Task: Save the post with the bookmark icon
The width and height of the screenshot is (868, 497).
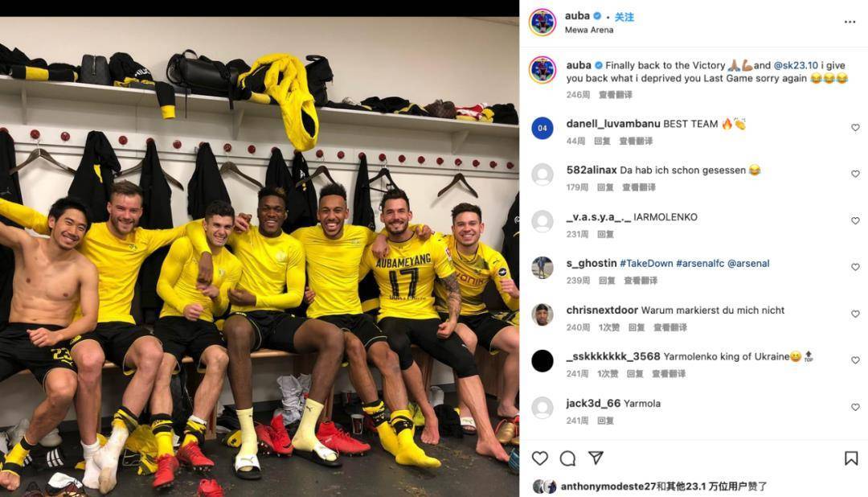Action: 851,458
